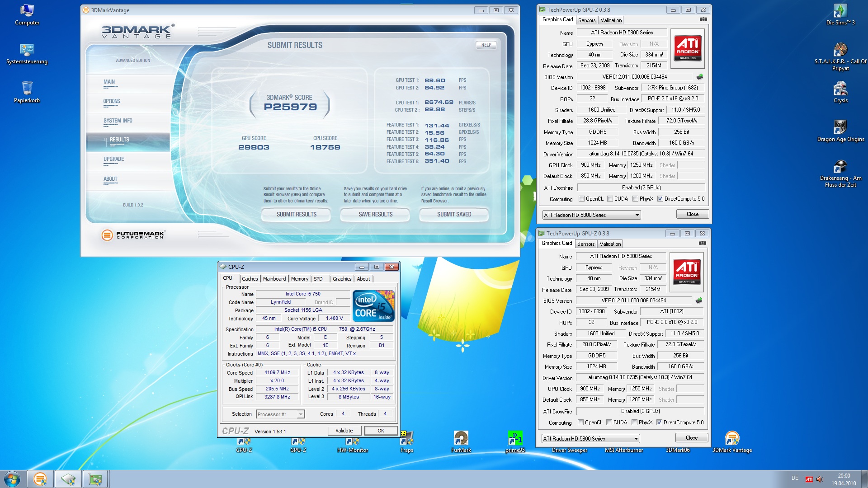Viewport: 868px width, 488px height.
Task: Open OPTIONS section in 3DMark Vantage sidebar
Action: coord(112,102)
